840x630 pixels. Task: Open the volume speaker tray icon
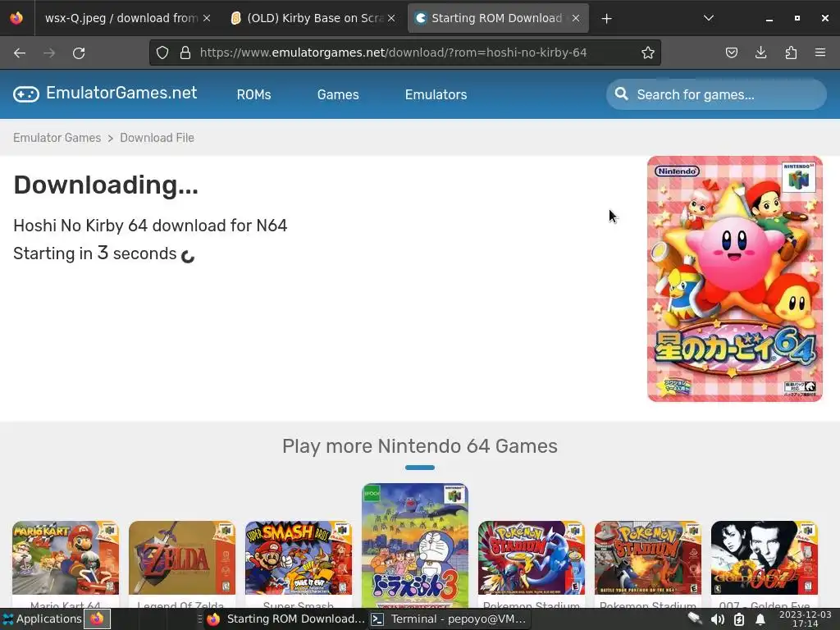coord(717,620)
